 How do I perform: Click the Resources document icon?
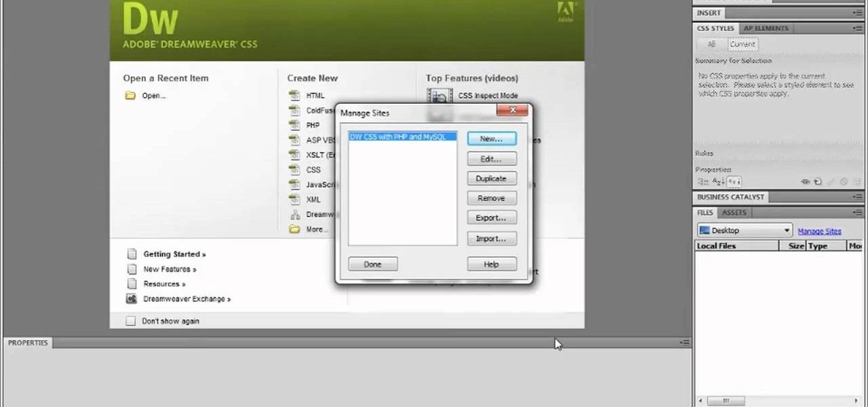pos(132,284)
